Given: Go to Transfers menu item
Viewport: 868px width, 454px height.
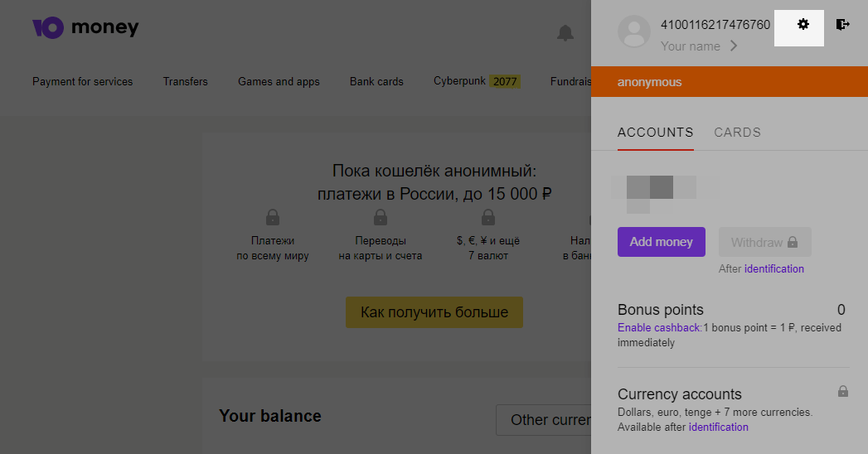Looking at the screenshot, I should pyautogui.click(x=185, y=81).
